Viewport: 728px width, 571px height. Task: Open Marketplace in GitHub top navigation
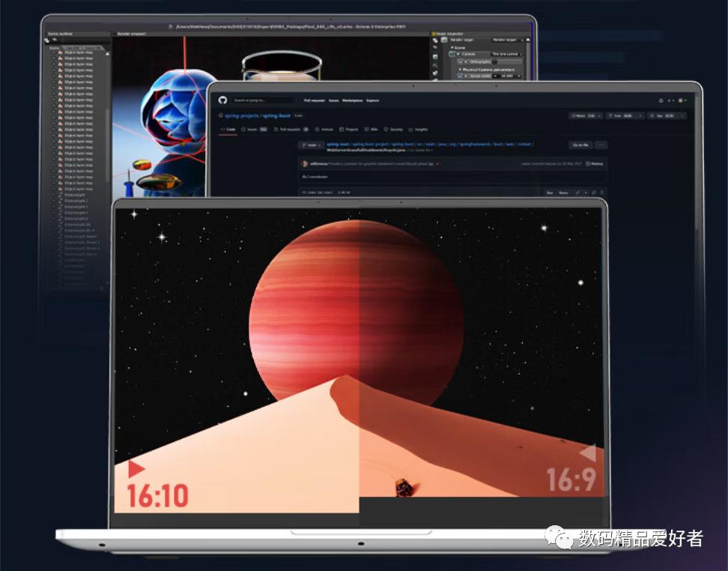tap(353, 100)
